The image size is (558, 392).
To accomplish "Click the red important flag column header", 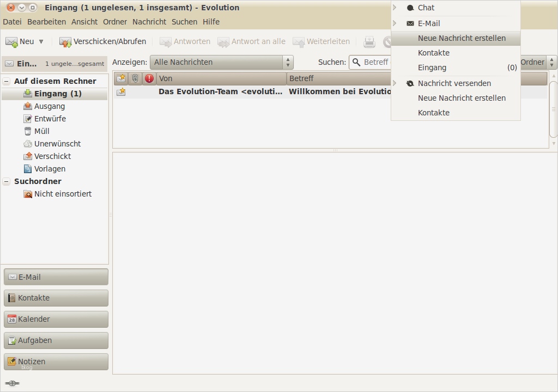I will coord(149,78).
